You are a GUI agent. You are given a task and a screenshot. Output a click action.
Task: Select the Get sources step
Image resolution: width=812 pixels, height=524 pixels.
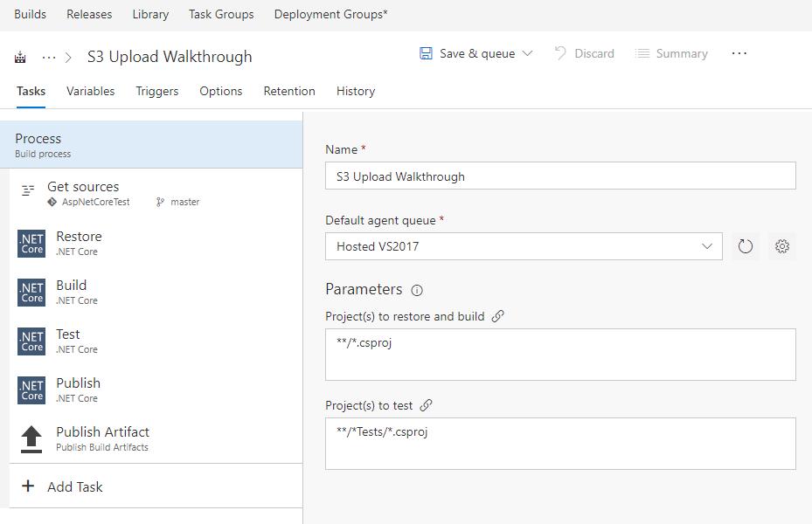pyautogui.click(x=156, y=192)
